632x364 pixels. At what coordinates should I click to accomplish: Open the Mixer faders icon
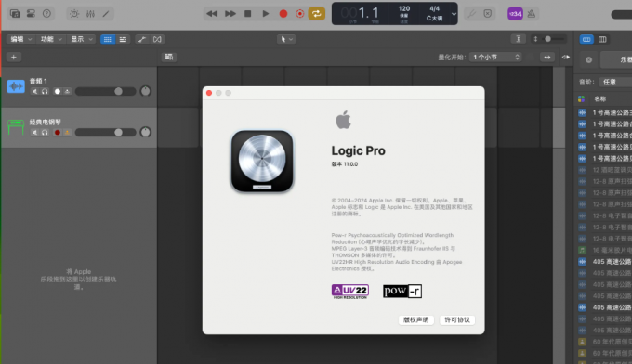click(90, 14)
